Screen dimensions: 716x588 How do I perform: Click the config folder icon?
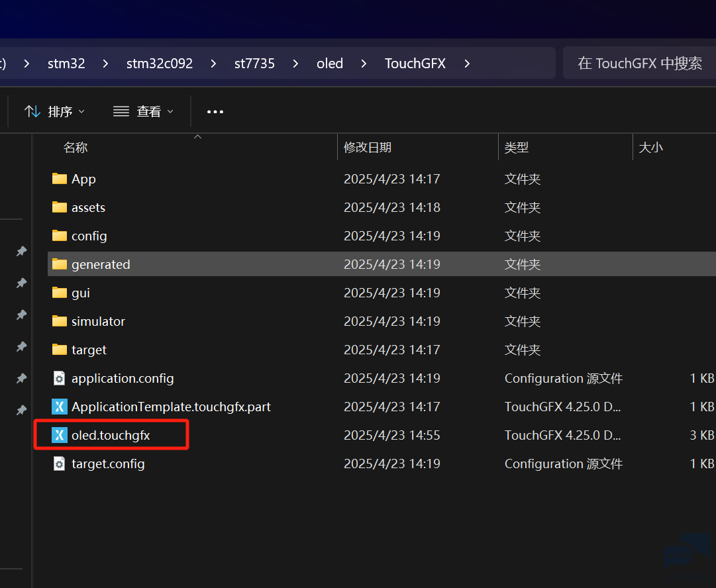[x=60, y=236]
